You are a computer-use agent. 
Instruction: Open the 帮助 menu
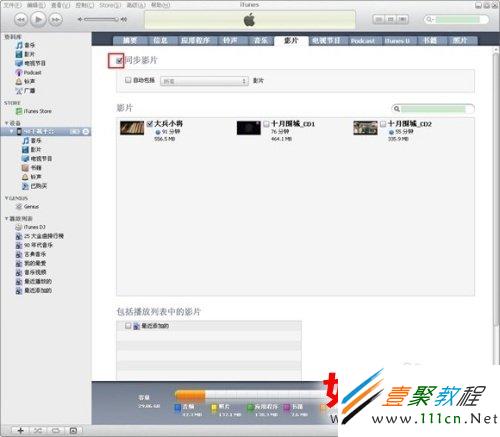(x=160, y=5)
